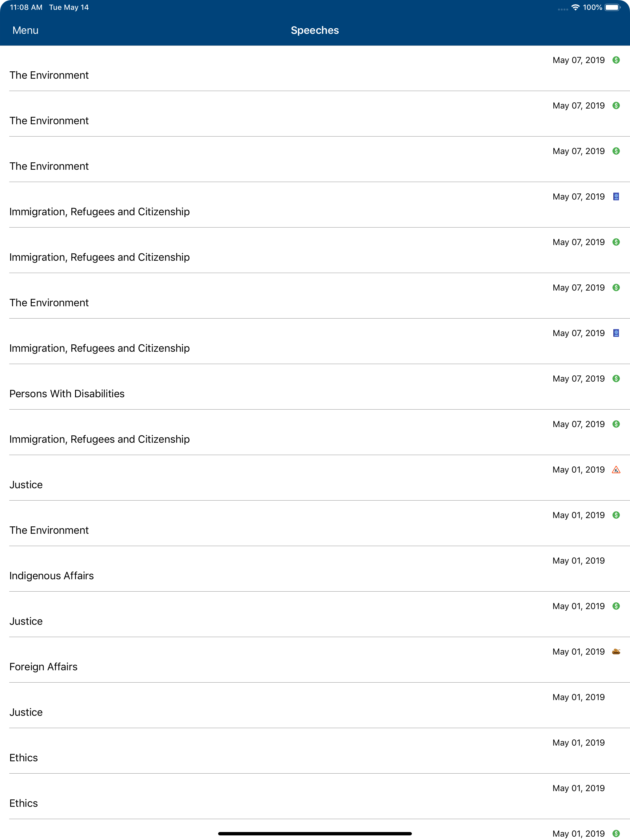
Task: Open the first Ethics speech
Action: [x=315, y=751]
